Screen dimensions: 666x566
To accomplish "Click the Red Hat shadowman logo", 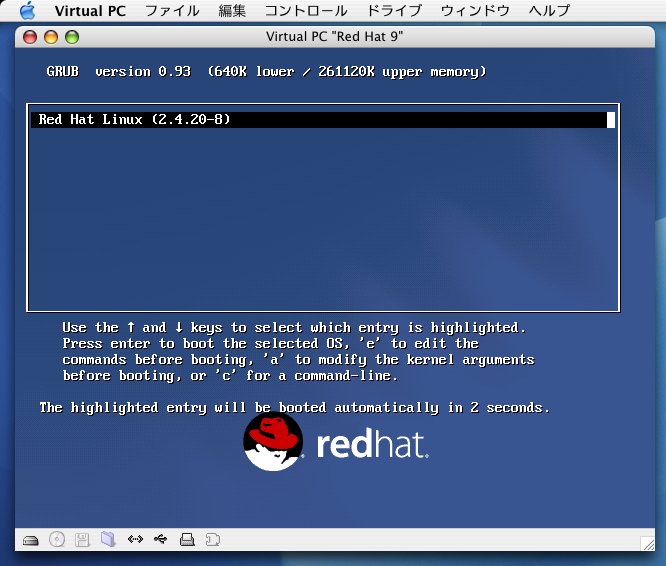I will (273, 442).
